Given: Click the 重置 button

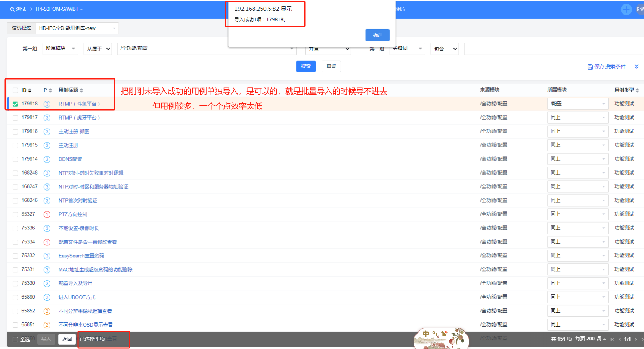Looking at the screenshot, I should (331, 67).
